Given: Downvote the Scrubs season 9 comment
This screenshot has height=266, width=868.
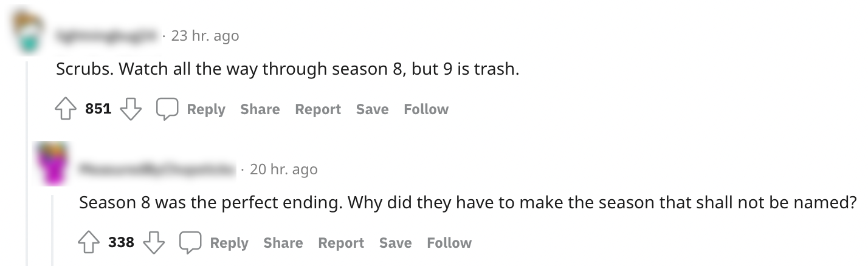Looking at the screenshot, I should (x=131, y=109).
